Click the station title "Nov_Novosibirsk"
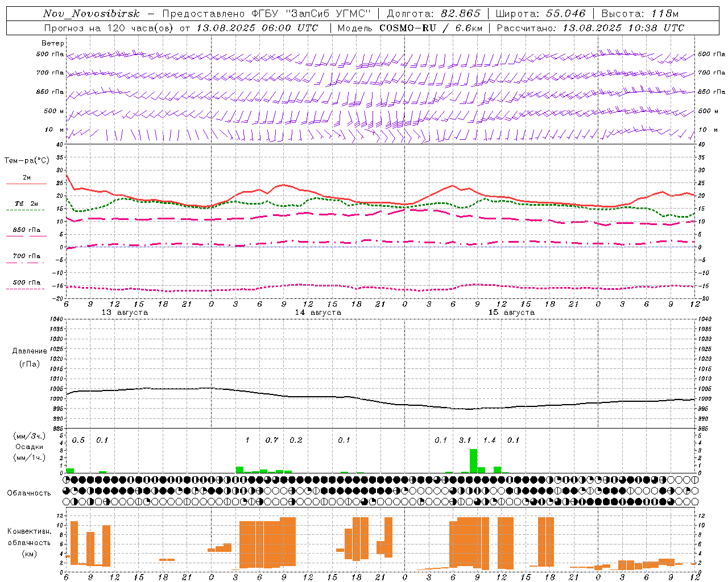This screenshot has width=728, height=582. coord(92,14)
